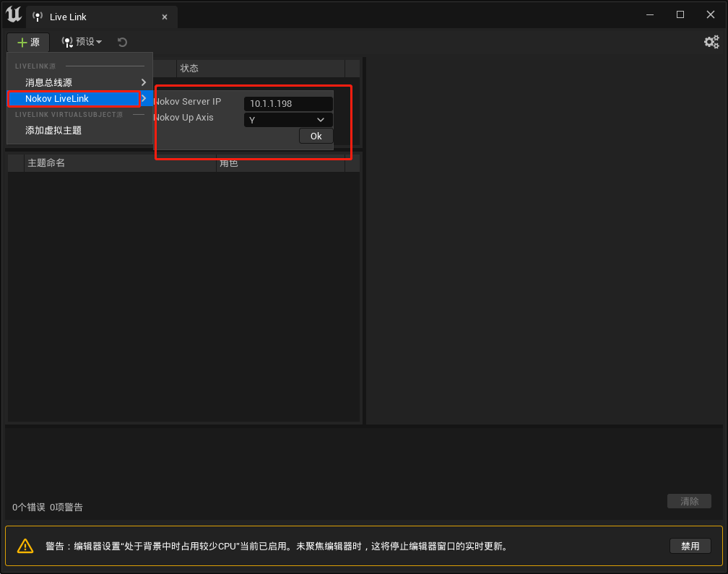728x574 pixels.
Task: Expand the chevron next to 消息总线源
Action: point(144,82)
